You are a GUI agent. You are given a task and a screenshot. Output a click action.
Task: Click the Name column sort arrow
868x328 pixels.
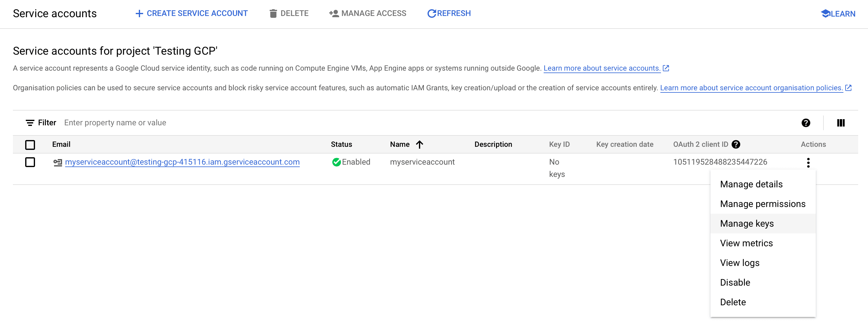[x=419, y=144]
